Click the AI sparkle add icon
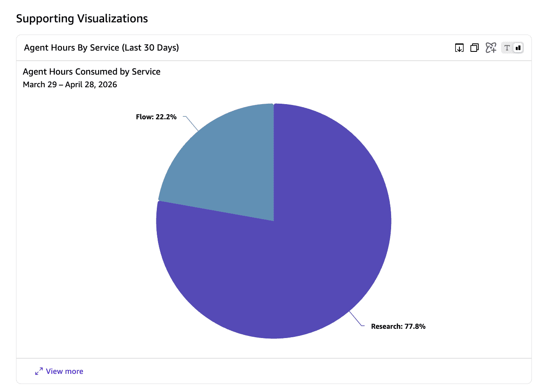542x392 pixels. coord(491,48)
